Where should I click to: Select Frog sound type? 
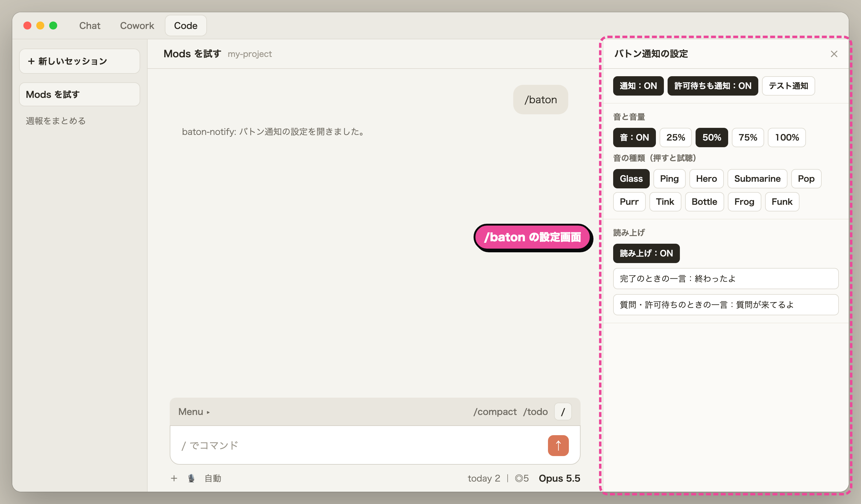pos(744,202)
